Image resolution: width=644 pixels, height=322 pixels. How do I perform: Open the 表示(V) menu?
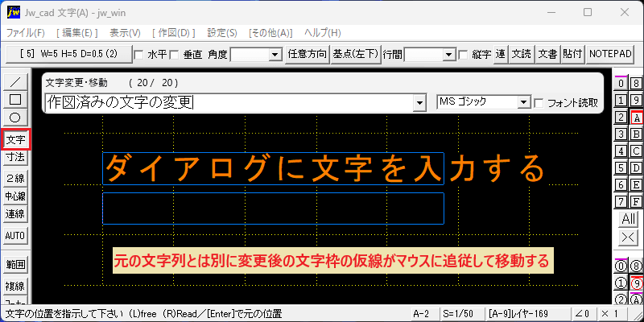click(x=125, y=33)
